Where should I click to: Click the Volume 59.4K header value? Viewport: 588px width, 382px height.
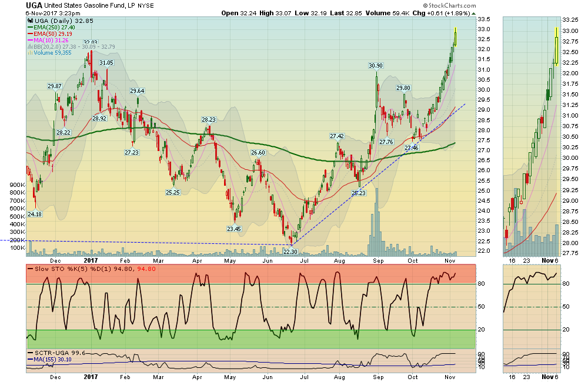pyautogui.click(x=387, y=13)
